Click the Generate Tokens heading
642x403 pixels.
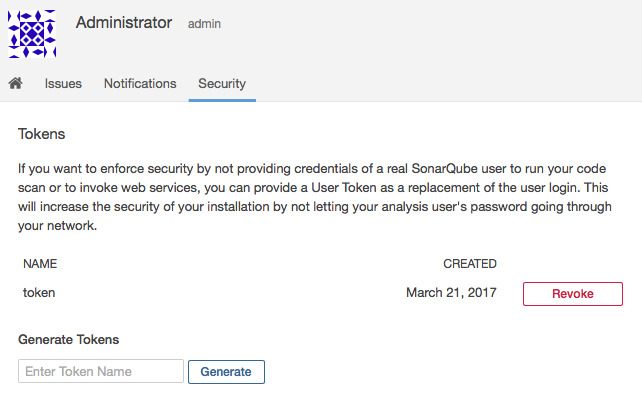click(68, 340)
